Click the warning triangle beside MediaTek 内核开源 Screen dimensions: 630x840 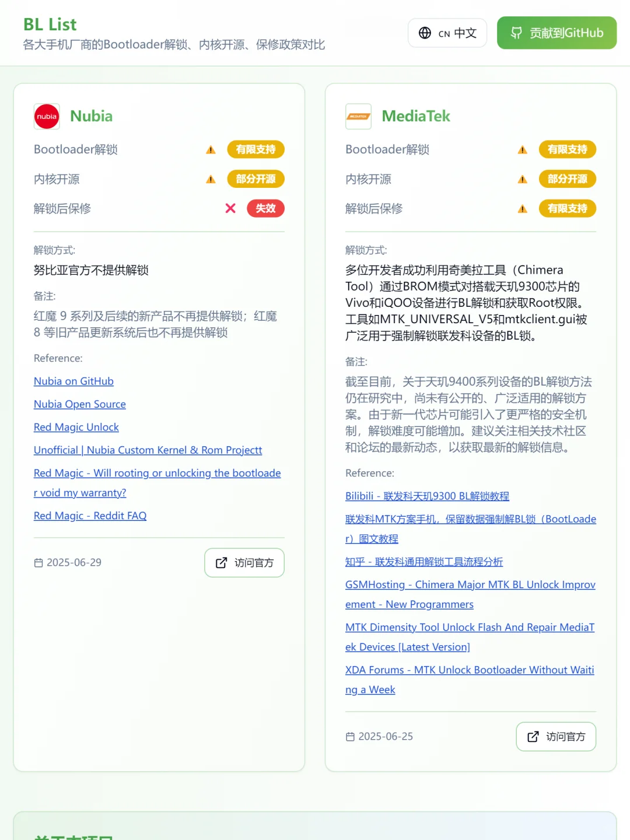click(x=521, y=179)
